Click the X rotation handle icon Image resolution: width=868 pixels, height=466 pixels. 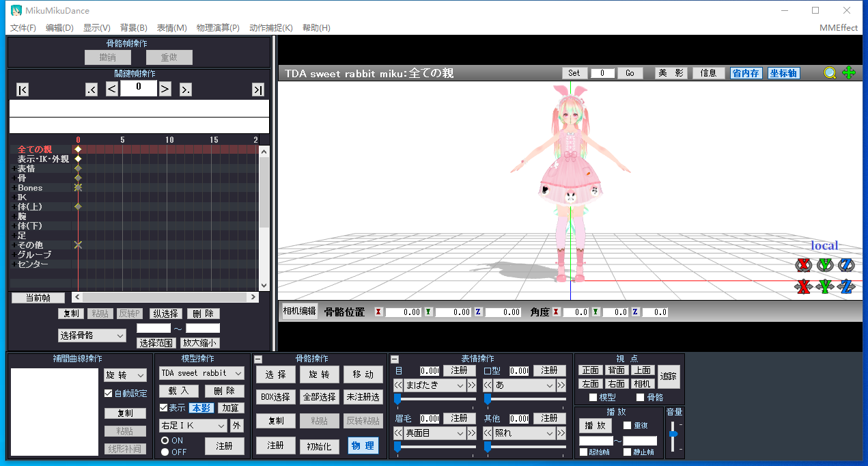point(804,265)
